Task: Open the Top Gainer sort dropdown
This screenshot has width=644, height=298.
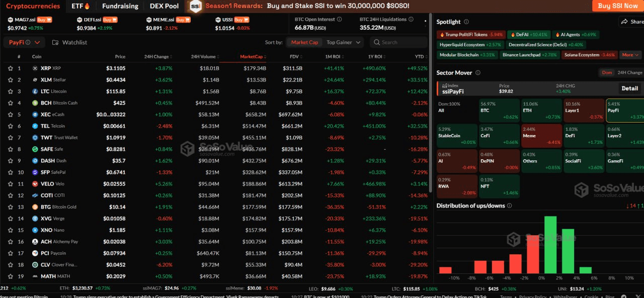Action: click(x=344, y=43)
